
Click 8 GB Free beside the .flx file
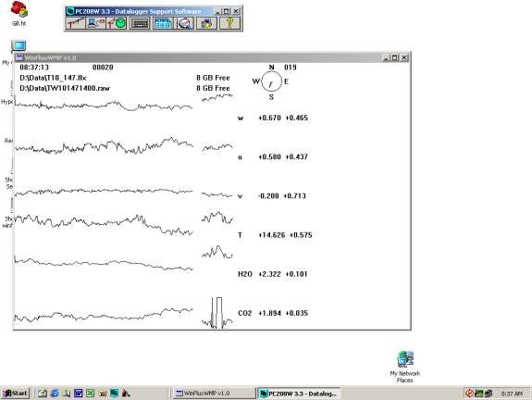pos(213,78)
